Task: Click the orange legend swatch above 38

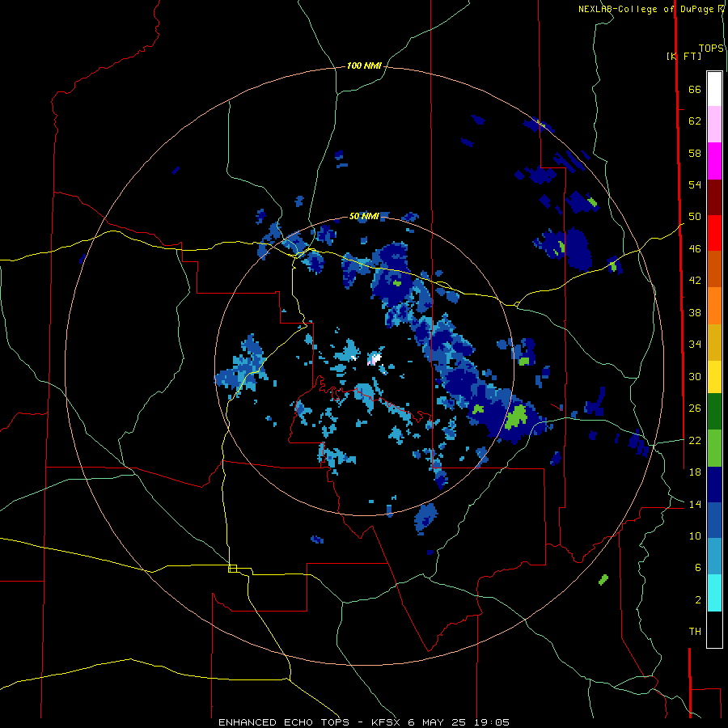Action: [714, 305]
